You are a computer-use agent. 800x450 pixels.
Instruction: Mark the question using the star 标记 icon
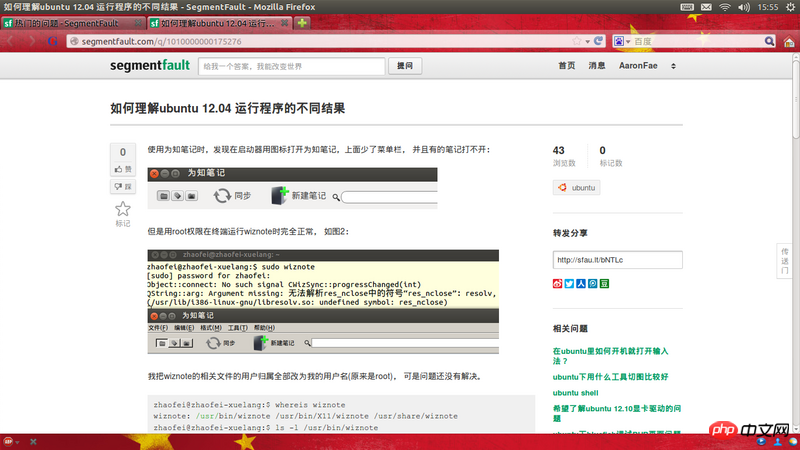(122, 209)
